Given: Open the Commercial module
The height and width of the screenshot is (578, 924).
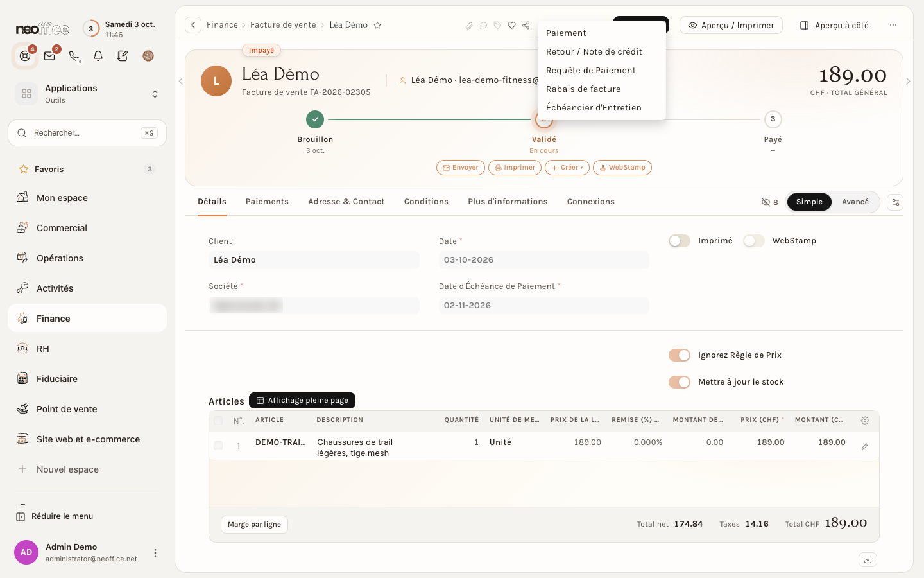Looking at the screenshot, I should tap(87, 228).
